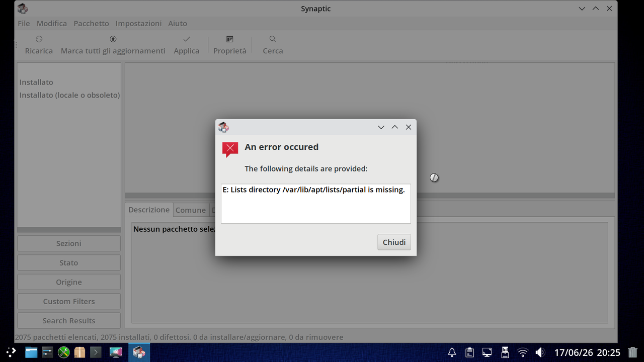Open the File menu
This screenshot has width=644, height=362.
pyautogui.click(x=24, y=23)
